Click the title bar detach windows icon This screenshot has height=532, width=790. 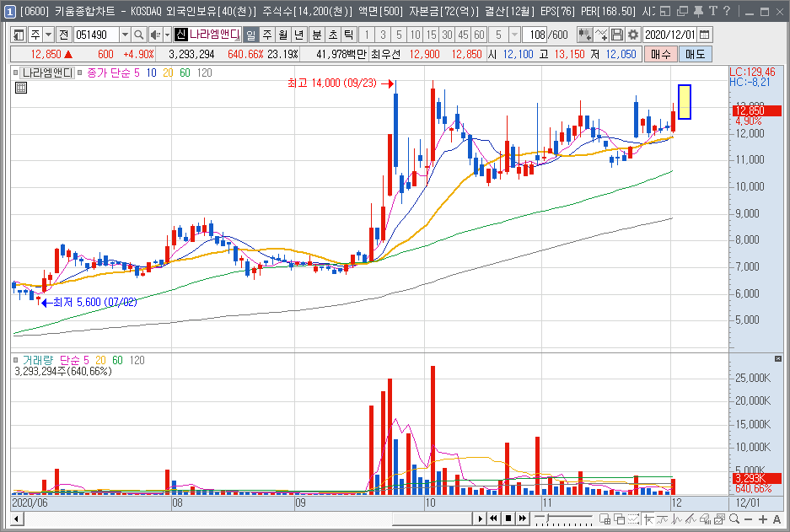[x=682, y=11]
